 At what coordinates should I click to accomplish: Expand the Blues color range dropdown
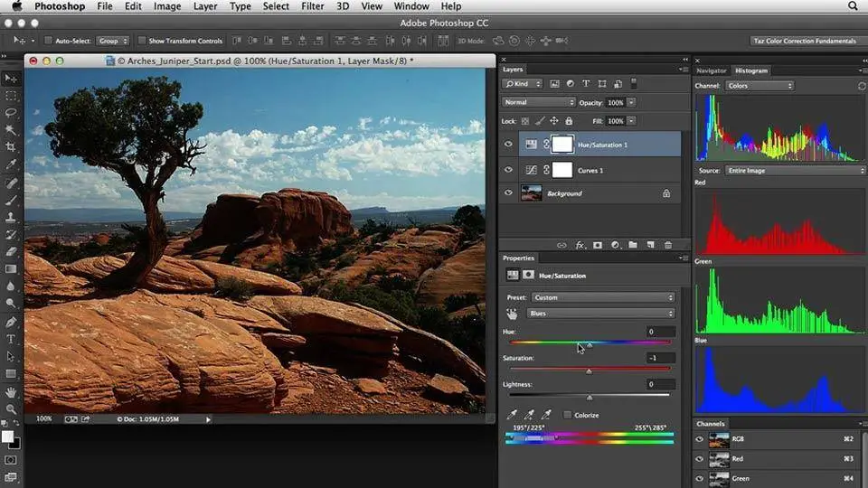(x=601, y=314)
